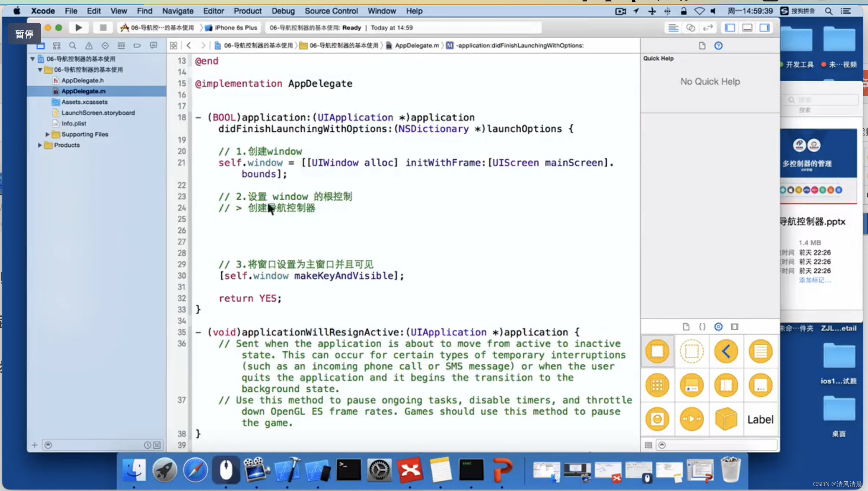The width and height of the screenshot is (868, 491).
Task: Open the related items grid menu
Action: (174, 46)
